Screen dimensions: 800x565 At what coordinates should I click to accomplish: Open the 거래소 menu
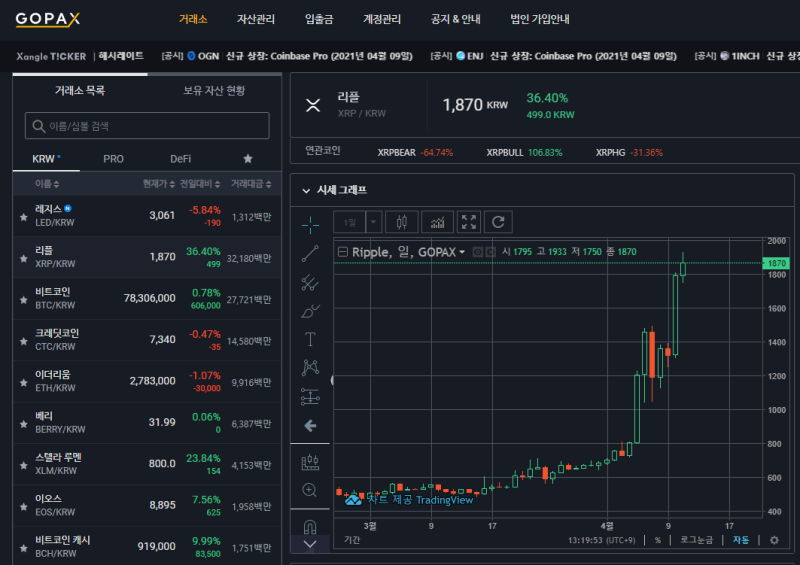tap(193, 19)
